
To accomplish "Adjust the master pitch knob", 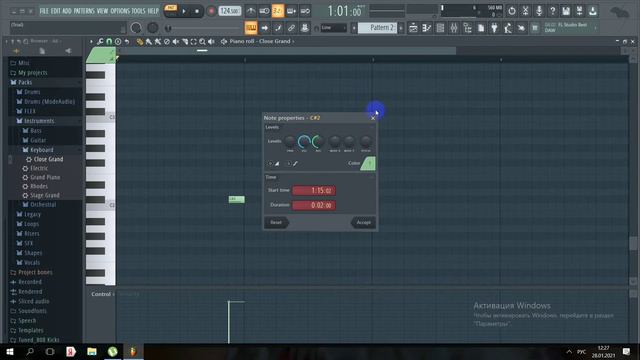I will coord(153,28).
